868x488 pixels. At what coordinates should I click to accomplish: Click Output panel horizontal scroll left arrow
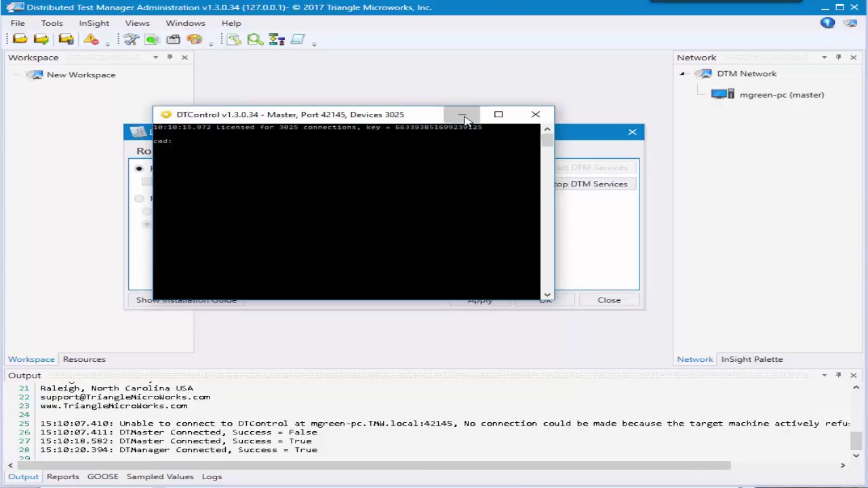(11, 465)
